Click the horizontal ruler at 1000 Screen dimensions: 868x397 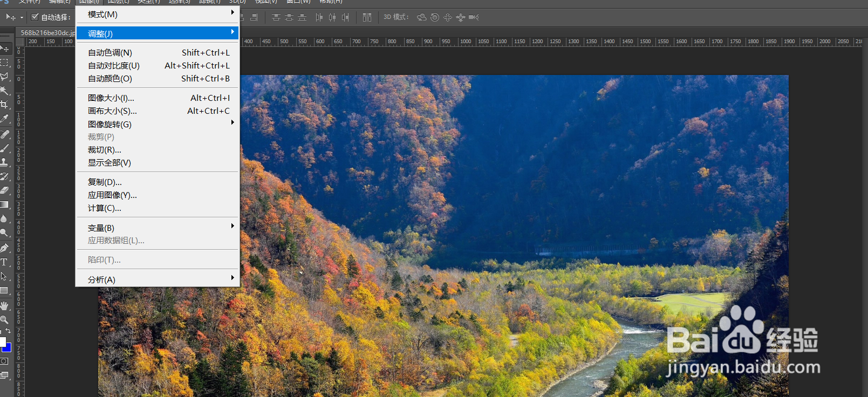tap(465, 42)
